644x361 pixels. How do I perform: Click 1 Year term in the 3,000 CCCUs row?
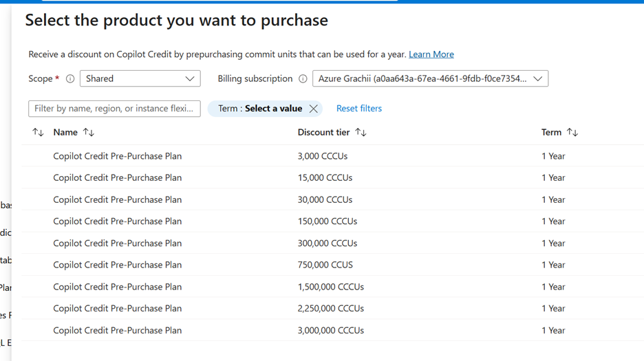click(553, 156)
